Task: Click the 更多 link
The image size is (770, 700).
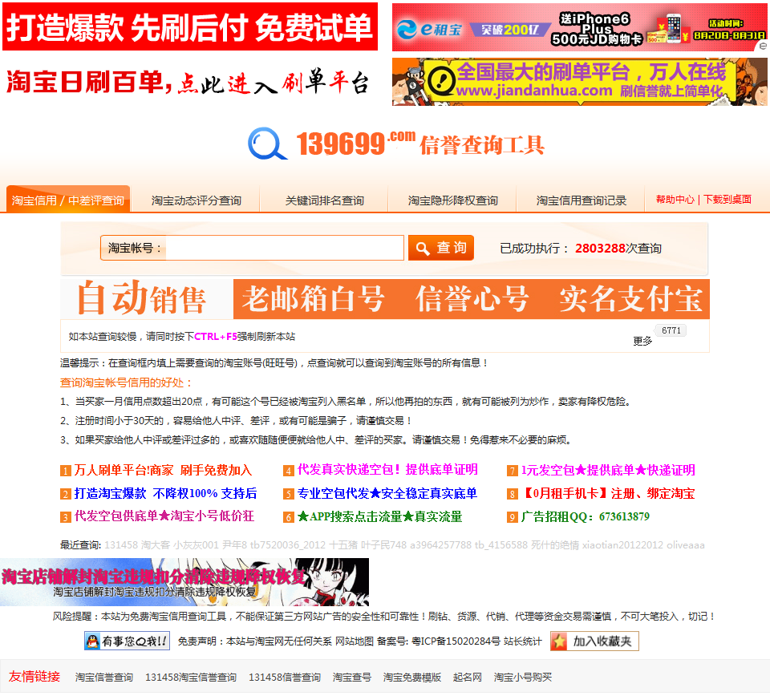Action: [642, 341]
